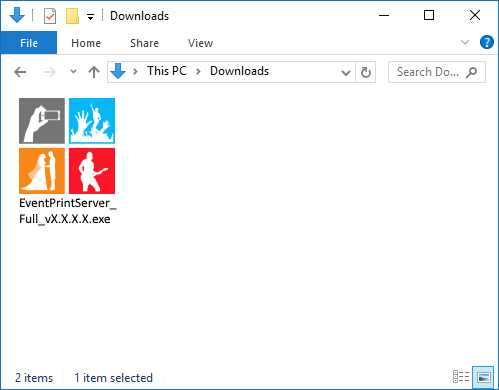Select the EventPrintServer installer icon
The height and width of the screenshot is (390, 499).
[x=67, y=146]
